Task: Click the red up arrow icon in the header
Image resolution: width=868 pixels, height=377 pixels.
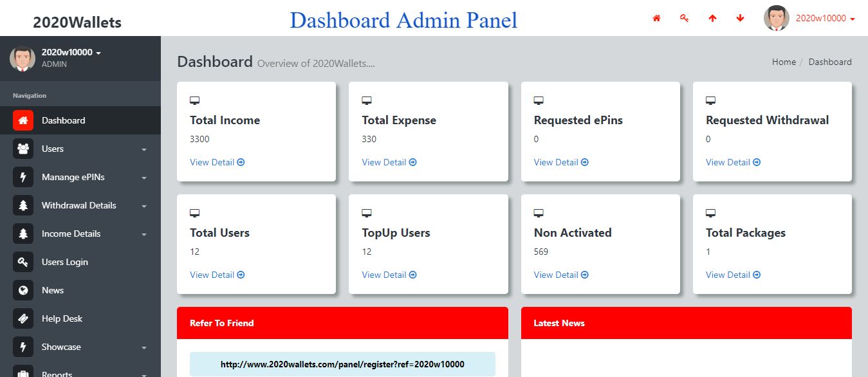Action: click(x=712, y=18)
